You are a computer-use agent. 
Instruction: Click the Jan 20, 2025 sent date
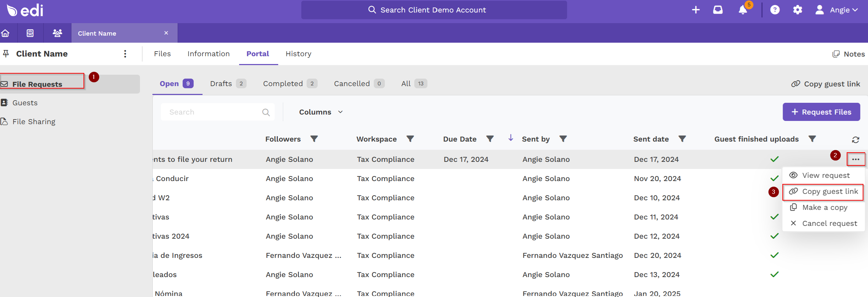tap(657, 293)
